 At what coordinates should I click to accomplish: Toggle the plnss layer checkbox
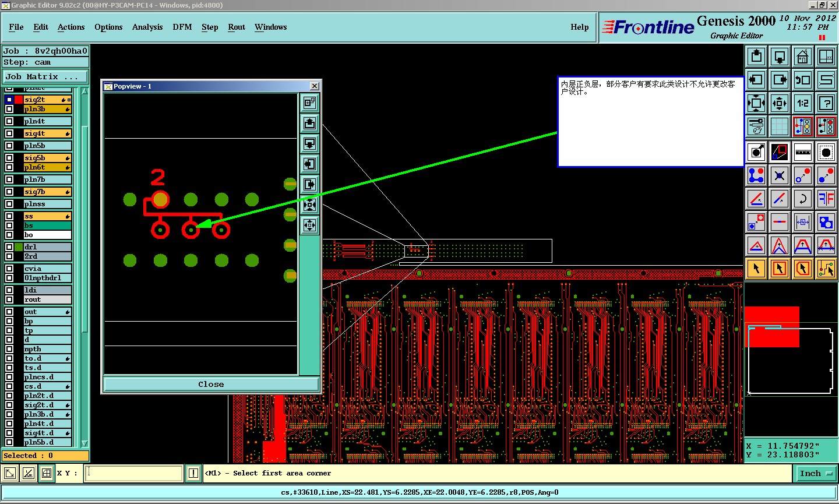9,204
